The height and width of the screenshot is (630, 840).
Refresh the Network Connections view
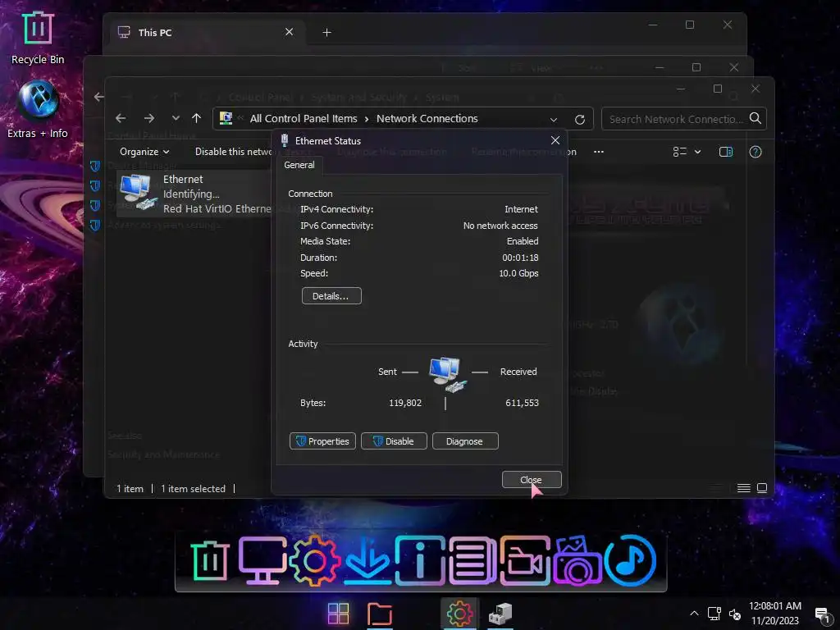click(x=580, y=120)
